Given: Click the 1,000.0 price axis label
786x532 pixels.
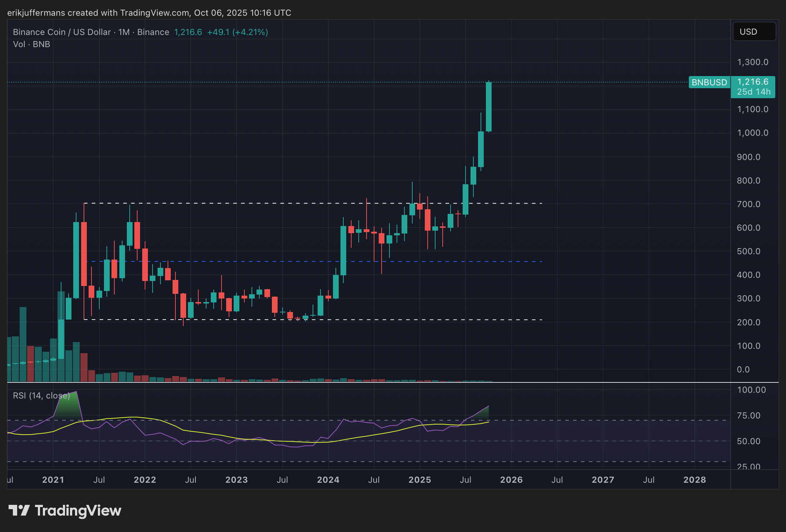Looking at the screenshot, I should (x=752, y=133).
